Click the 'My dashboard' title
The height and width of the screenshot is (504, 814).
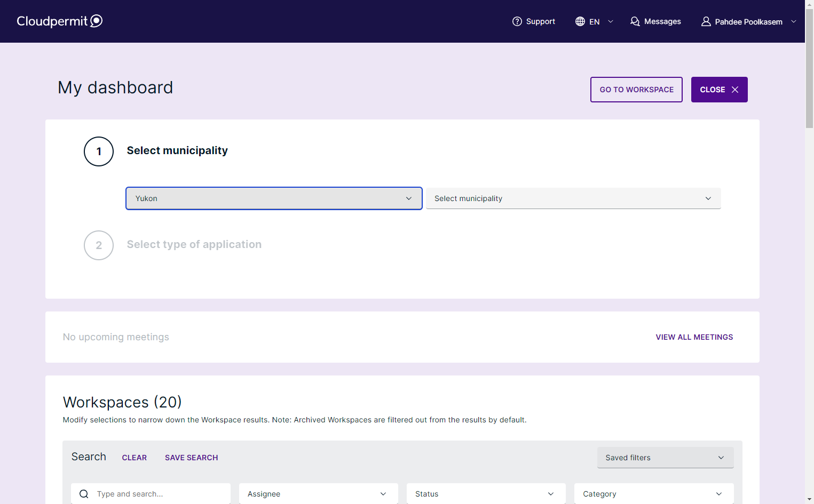click(x=115, y=87)
